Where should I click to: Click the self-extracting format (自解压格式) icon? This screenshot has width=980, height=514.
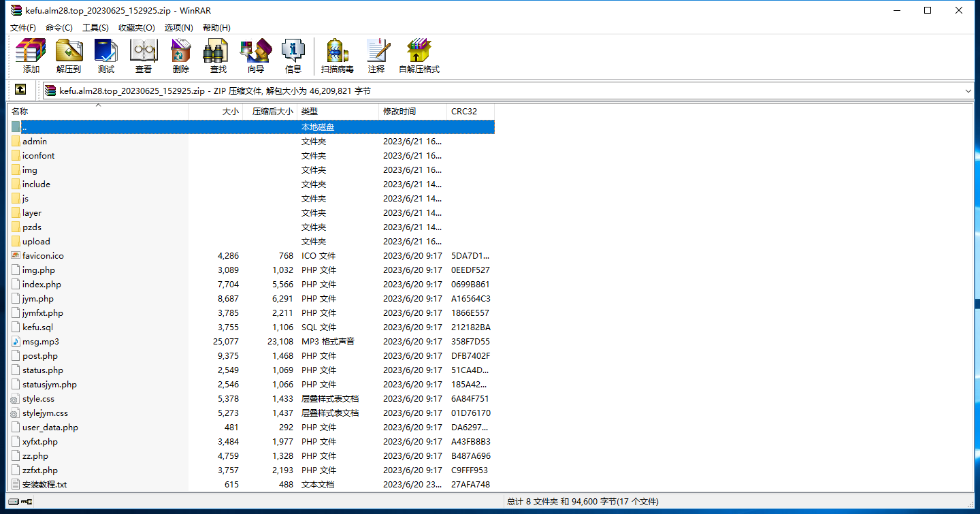[x=419, y=56]
